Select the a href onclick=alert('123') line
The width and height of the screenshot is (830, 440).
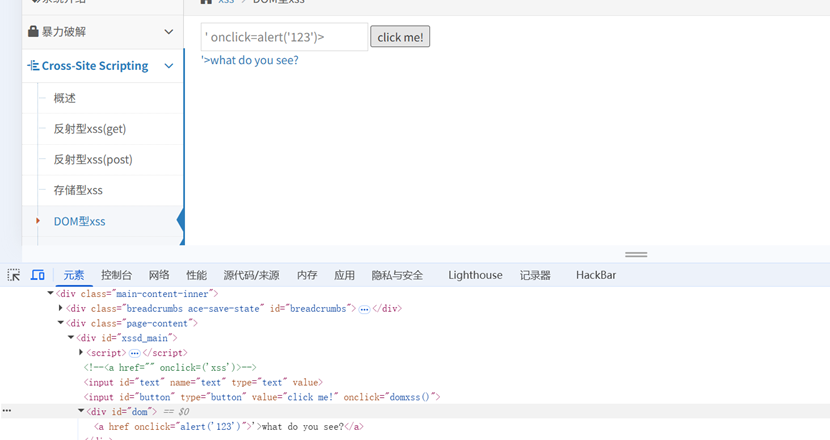229,426
